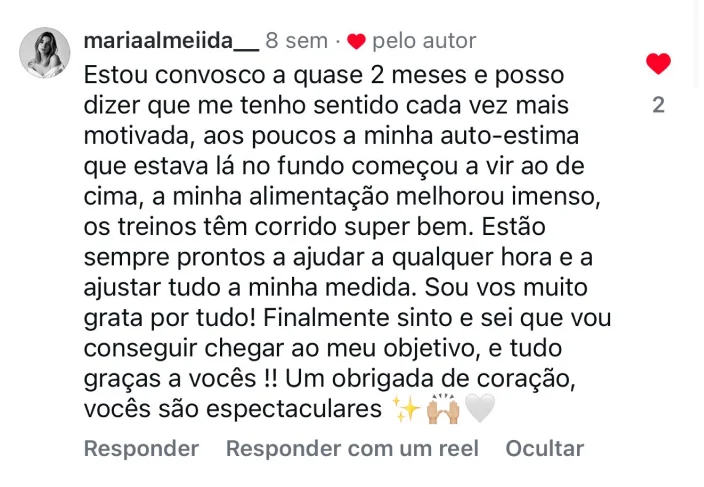Click Responder to reply
The image size is (704, 487).
point(141,448)
